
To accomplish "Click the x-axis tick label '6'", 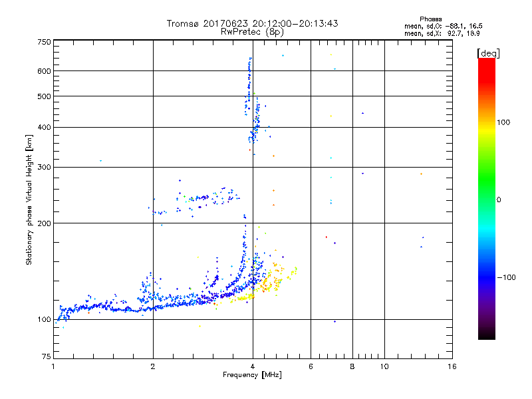I will [x=311, y=366].
